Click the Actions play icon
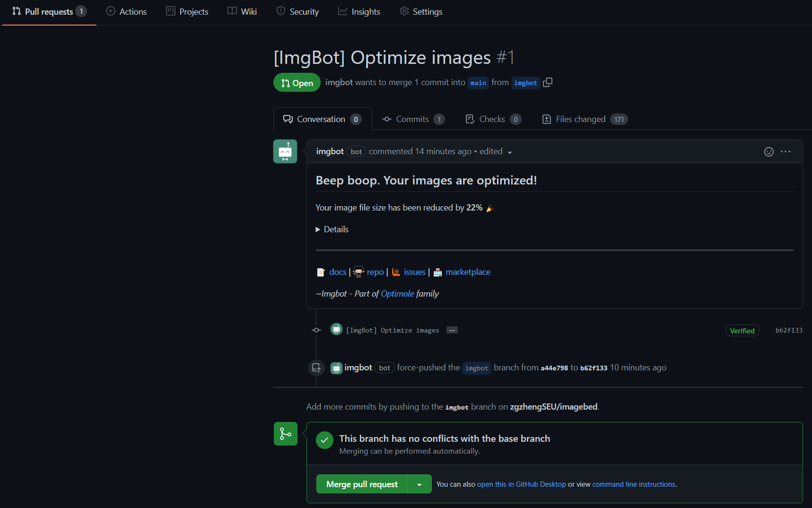812x508 pixels. click(x=111, y=11)
